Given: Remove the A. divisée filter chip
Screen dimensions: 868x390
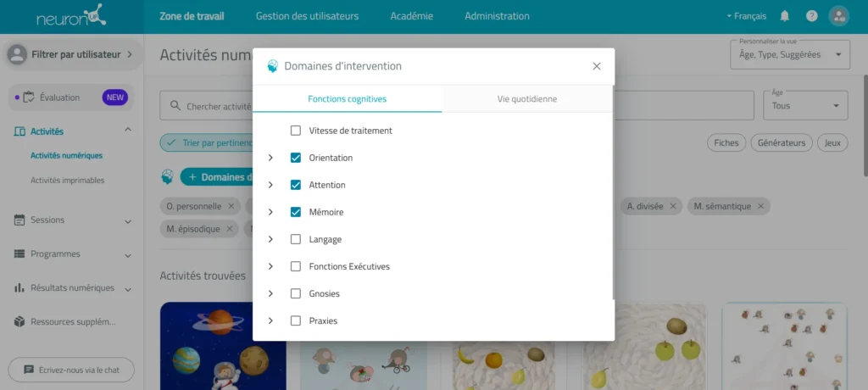Looking at the screenshot, I should click(672, 206).
